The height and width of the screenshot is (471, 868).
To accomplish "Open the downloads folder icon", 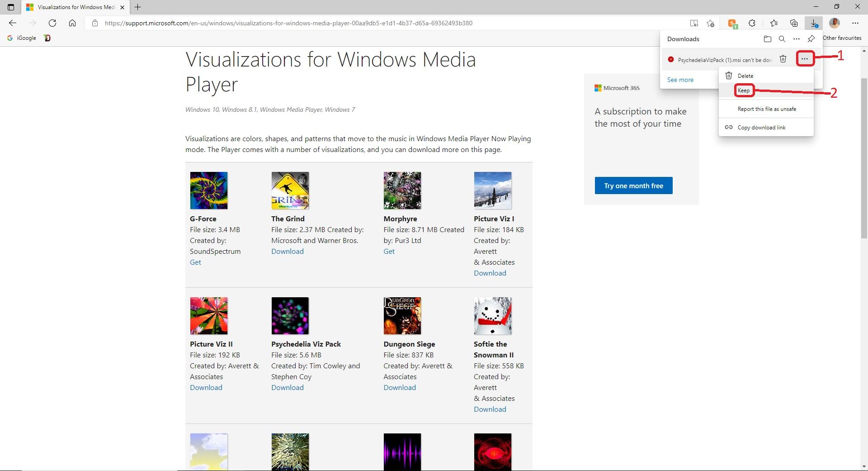I will pos(768,39).
